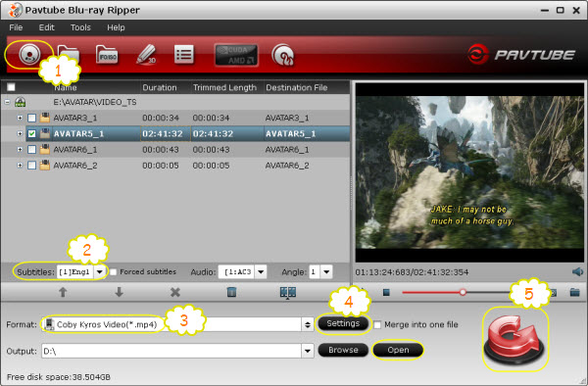Screen dimensions: 588x386
Task: Click the Duration column header
Action: pos(160,88)
